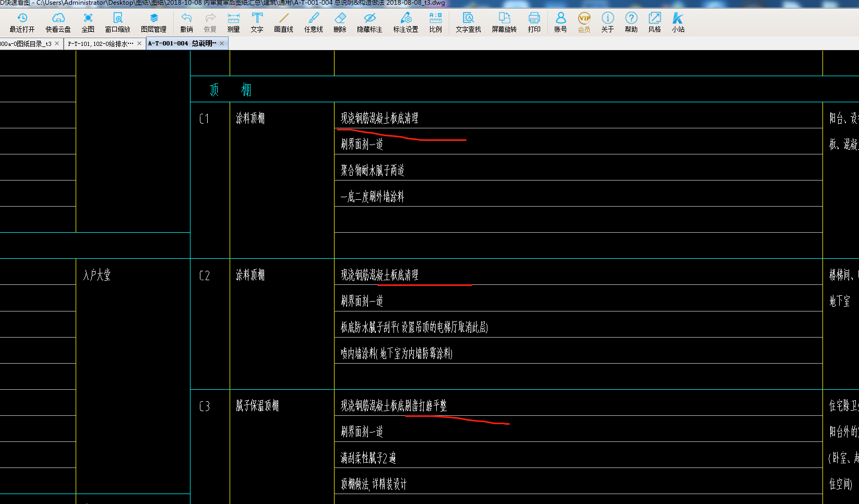This screenshot has height=504, width=859.
Task: Click 刷界面剂一道 under C1
Action: [362, 145]
